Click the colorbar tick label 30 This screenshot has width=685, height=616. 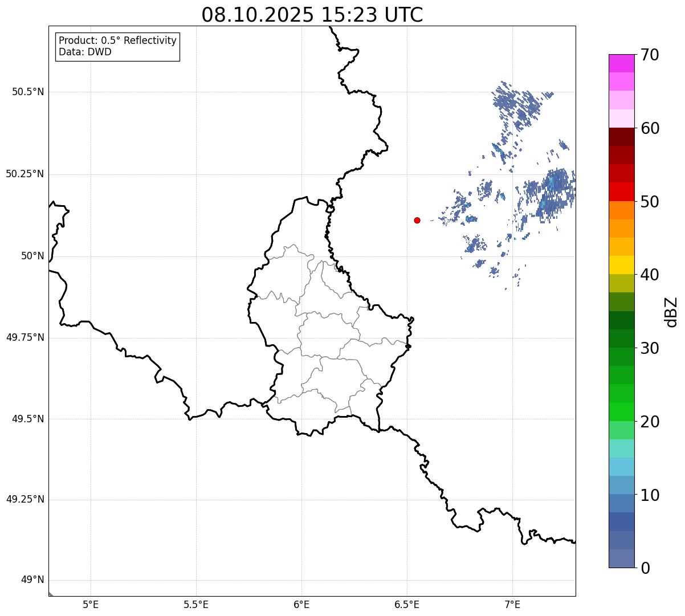(650, 348)
